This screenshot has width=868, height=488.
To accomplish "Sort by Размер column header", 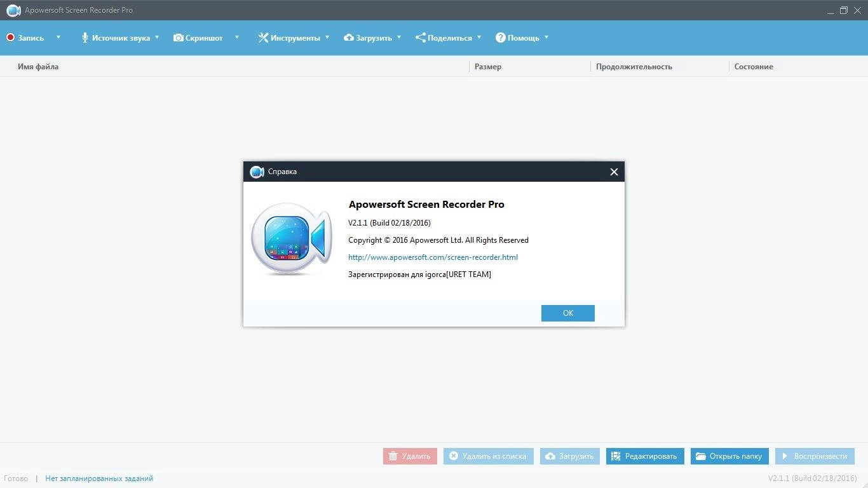I will 488,67.
